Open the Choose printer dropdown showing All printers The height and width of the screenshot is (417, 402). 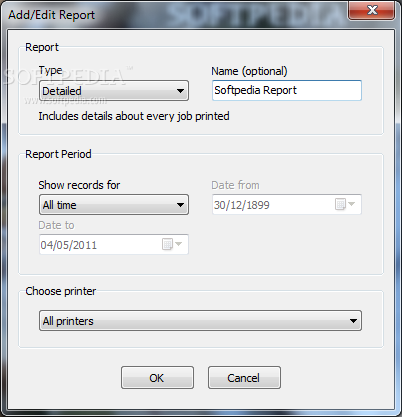tap(200, 321)
